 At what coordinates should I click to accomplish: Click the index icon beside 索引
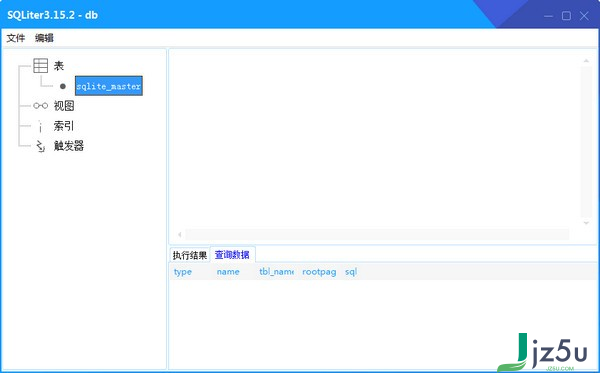click(40, 126)
